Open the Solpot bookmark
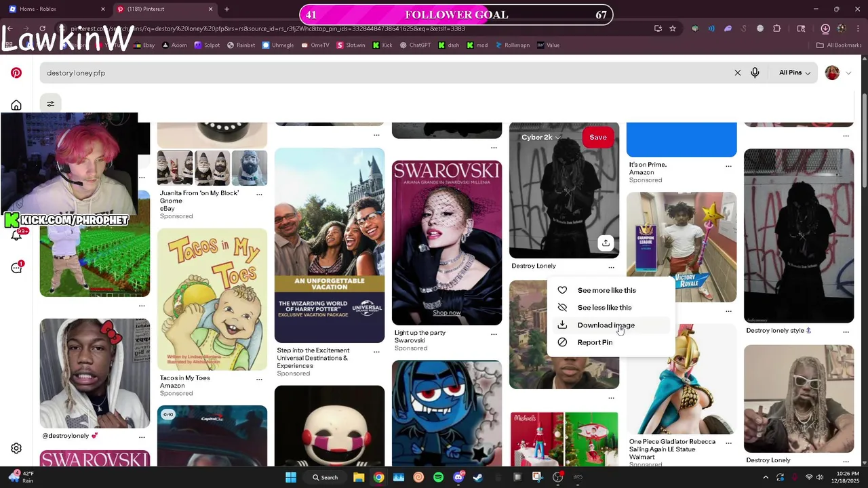 click(207, 45)
